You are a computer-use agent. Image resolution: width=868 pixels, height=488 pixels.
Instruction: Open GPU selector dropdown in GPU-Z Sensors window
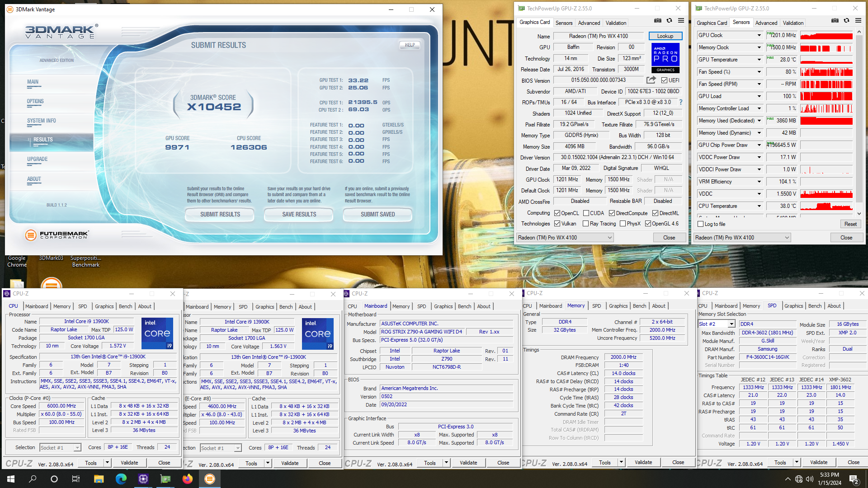point(742,238)
